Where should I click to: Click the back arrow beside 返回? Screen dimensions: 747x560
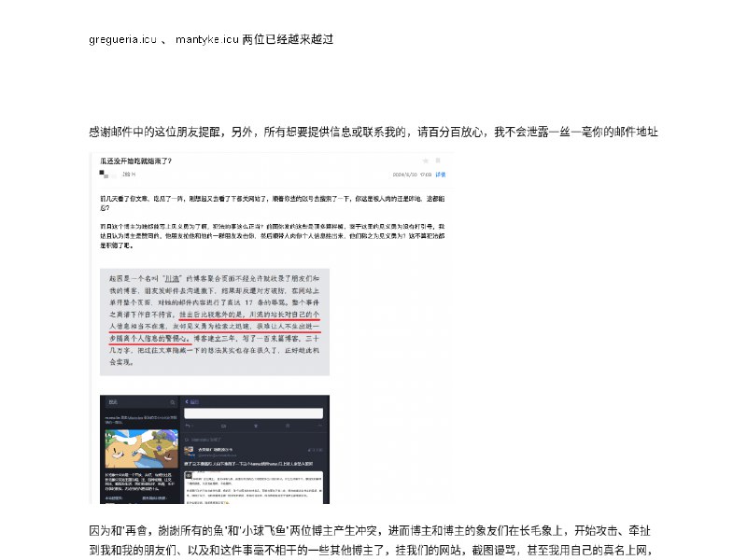point(187,401)
